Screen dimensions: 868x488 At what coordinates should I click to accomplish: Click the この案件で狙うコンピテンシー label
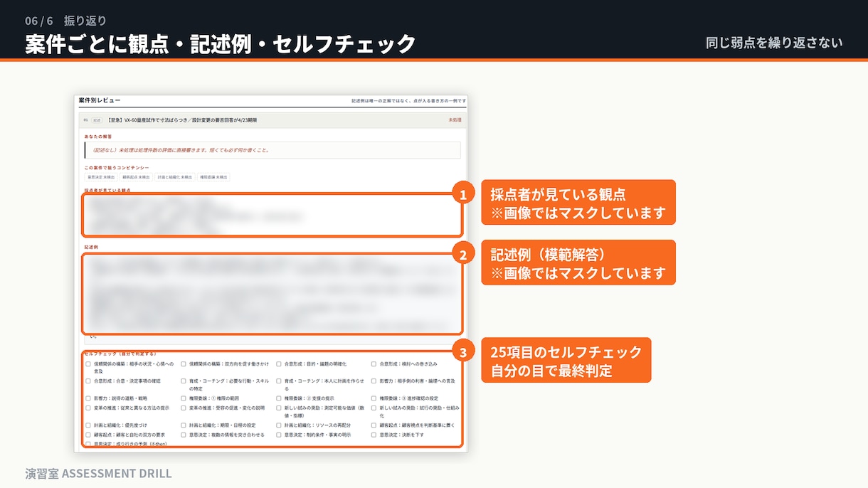[117, 167]
